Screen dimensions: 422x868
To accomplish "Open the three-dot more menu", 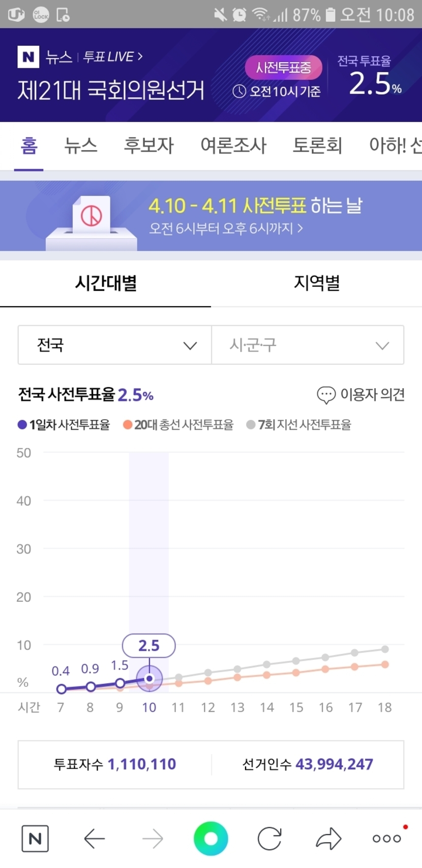I will click(x=387, y=838).
